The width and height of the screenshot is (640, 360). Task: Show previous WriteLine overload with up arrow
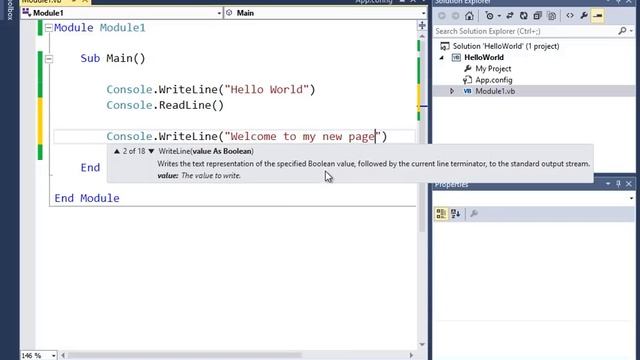click(117, 151)
